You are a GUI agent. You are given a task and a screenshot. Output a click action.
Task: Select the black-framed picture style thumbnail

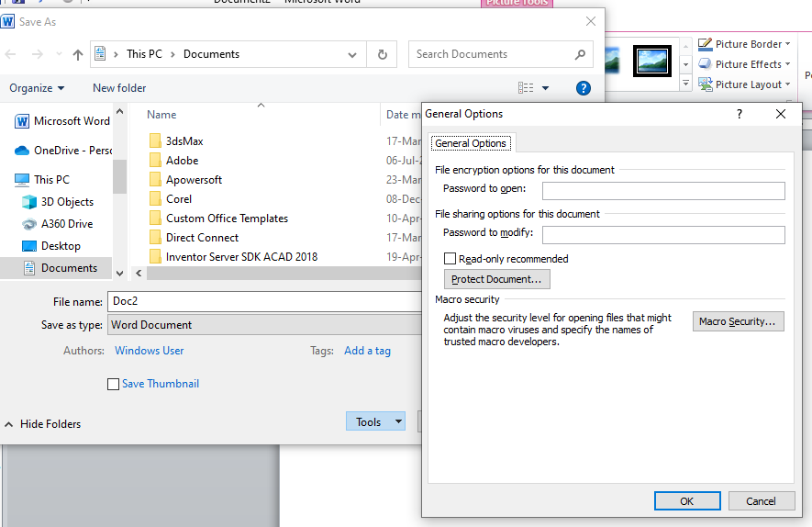(x=652, y=61)
